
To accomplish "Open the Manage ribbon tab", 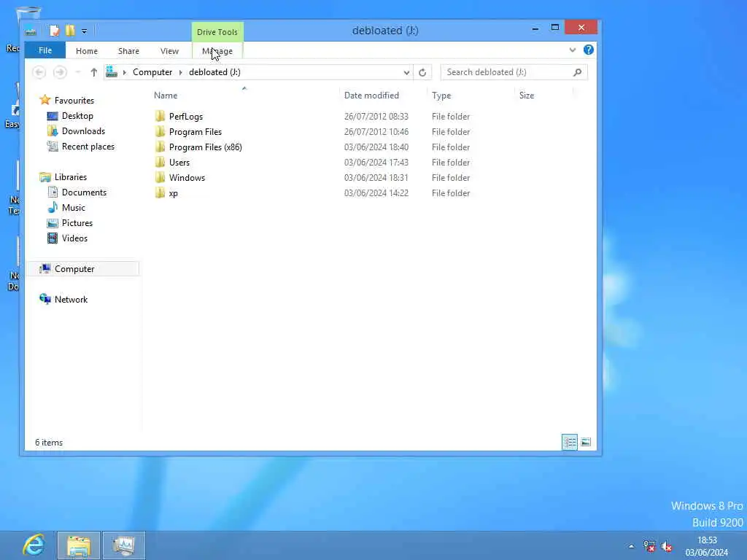I will pos(217,51).
